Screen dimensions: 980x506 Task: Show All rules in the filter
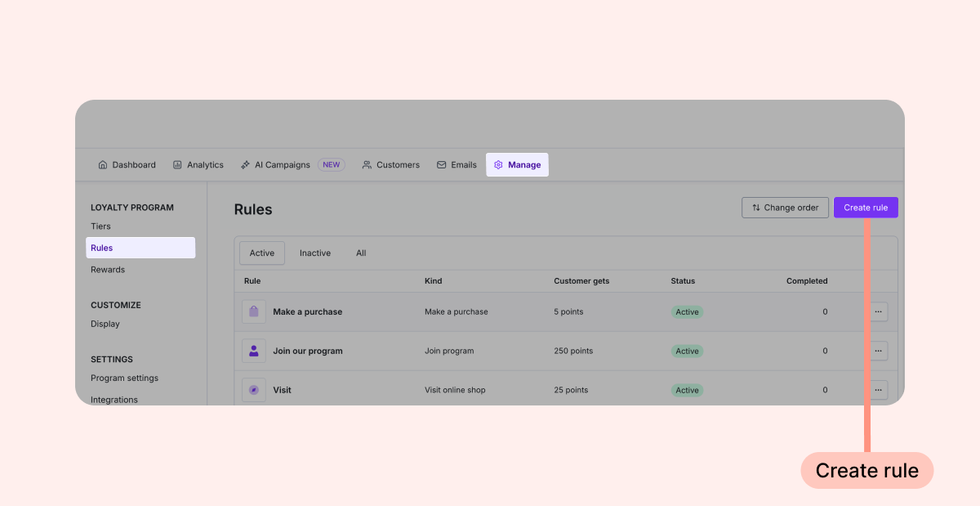tap(361, 253)
